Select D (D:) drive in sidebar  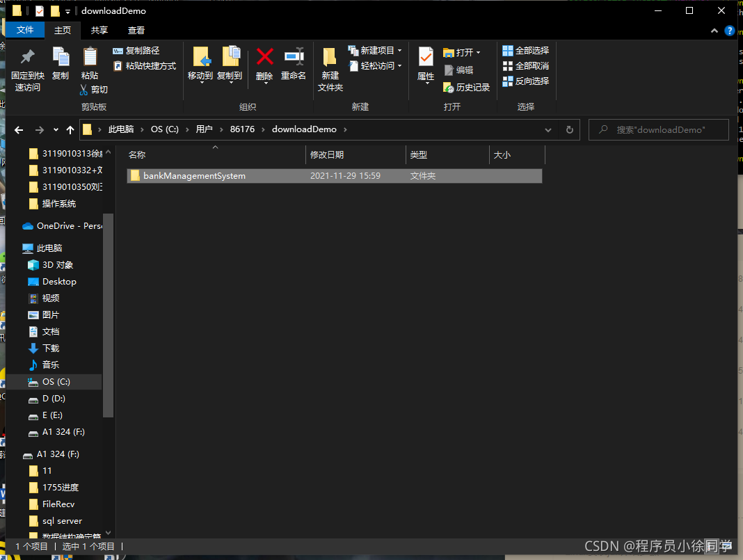(47, 399)
